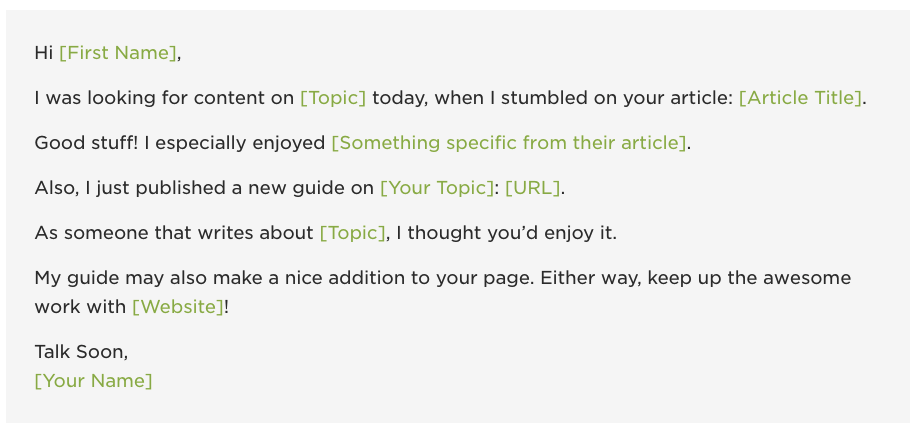Viewport: 915px width, 427px height.
Task: Click the [Your Name] signature placeholder
Action: (x=93, y=381)
